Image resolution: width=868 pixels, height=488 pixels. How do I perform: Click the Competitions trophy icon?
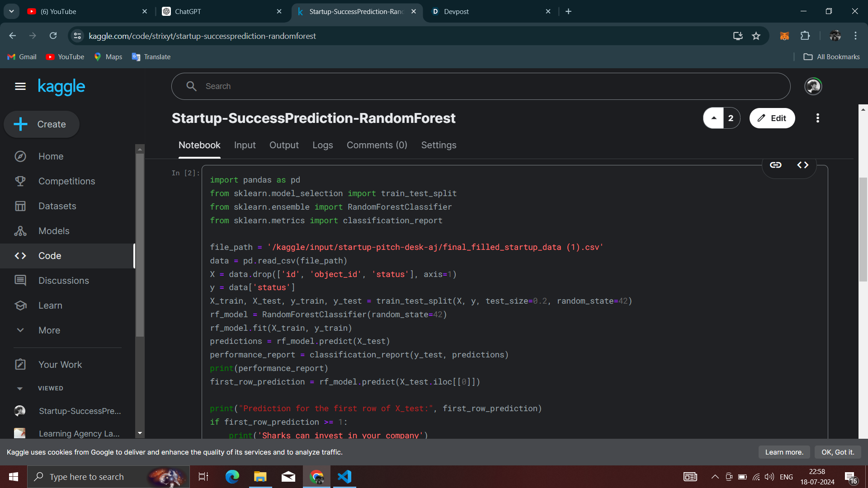(20, 181)
